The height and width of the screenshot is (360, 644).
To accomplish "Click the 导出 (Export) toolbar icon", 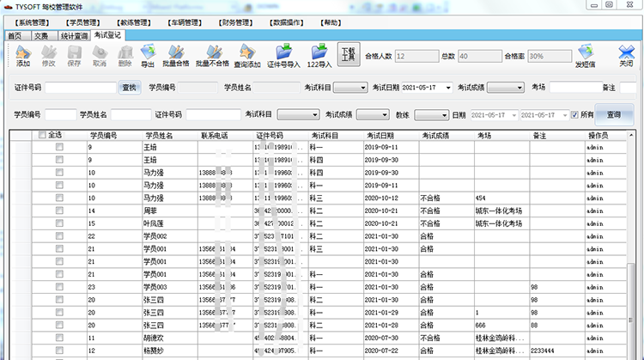I will [148, 56].
